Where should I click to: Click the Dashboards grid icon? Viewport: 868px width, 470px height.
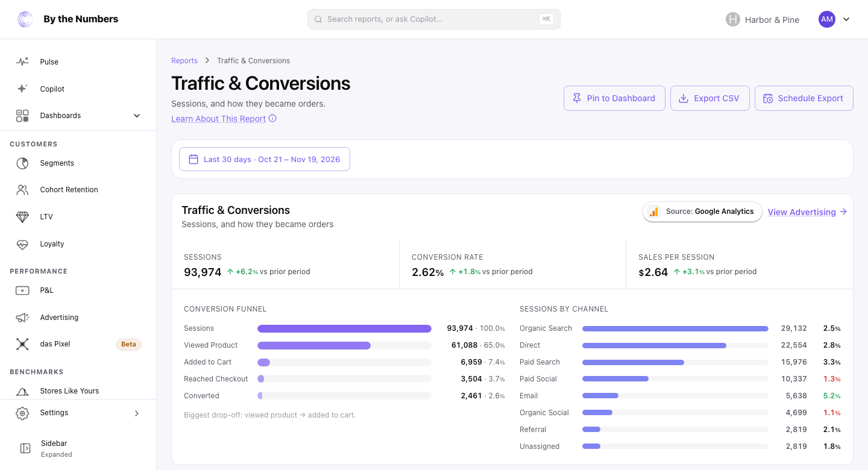[22, 116]
